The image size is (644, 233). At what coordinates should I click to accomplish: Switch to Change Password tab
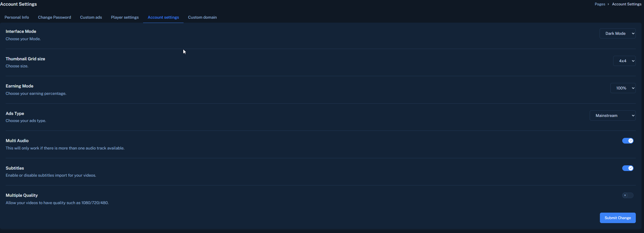click(55, 17)
